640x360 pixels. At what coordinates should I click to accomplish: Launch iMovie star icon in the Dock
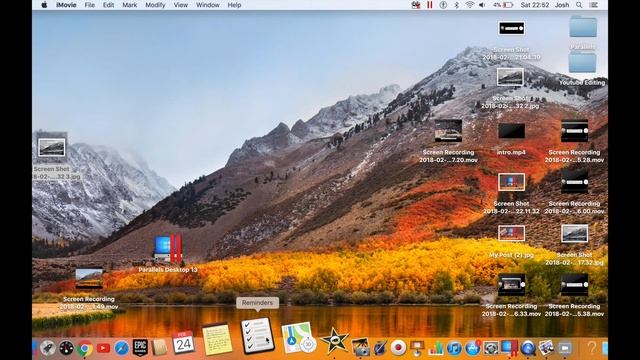pos(334,341)
